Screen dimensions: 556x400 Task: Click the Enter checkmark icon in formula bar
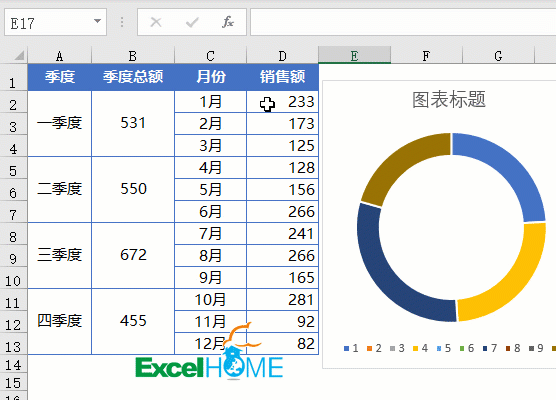[x=192, y=23]
